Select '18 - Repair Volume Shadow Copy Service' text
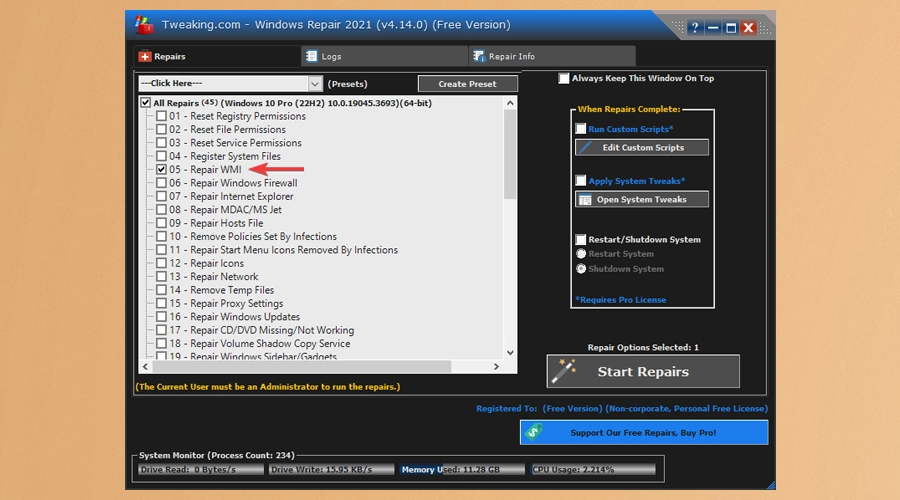 pos(259,343)
